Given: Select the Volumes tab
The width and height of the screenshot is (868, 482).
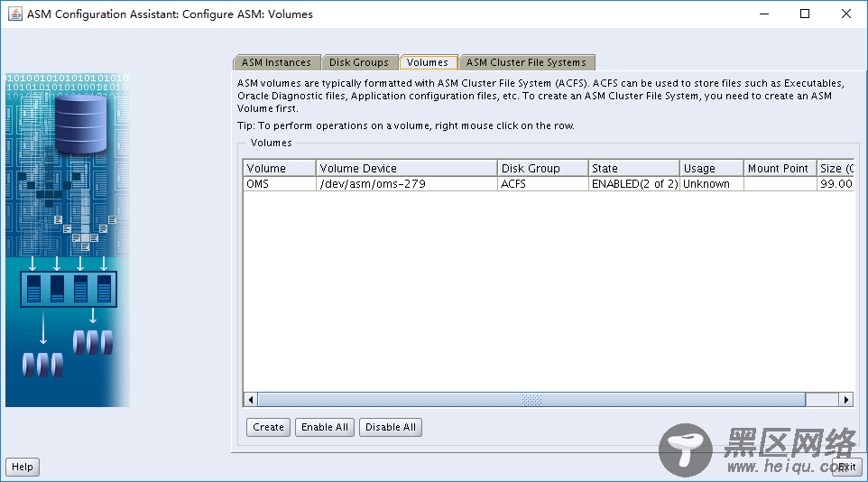Looking at the screenshot, I should 428,62.
